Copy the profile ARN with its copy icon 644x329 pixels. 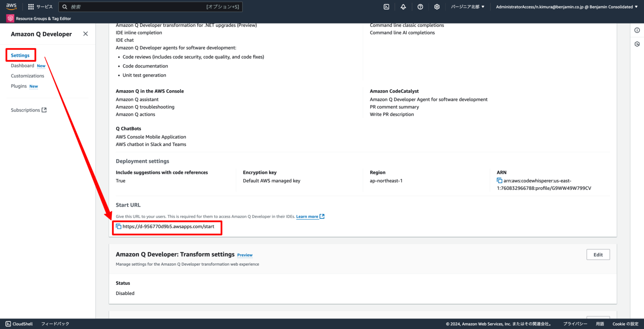(x=499, y=181)
